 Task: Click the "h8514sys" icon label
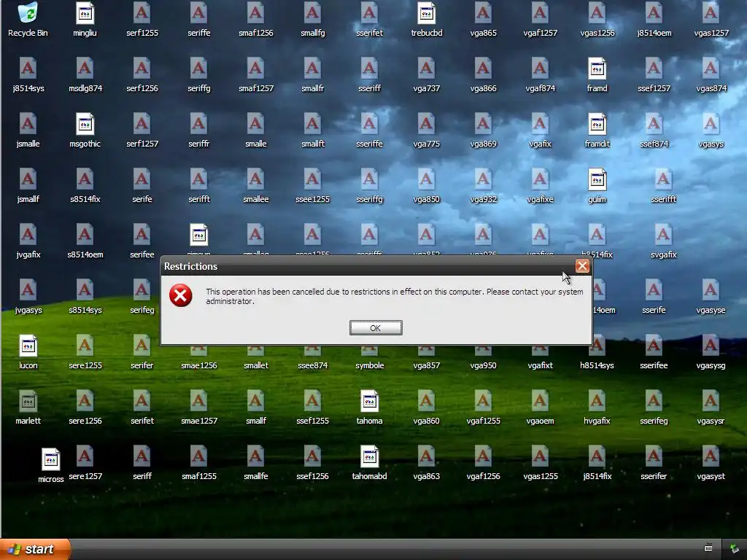click(597, 365)
